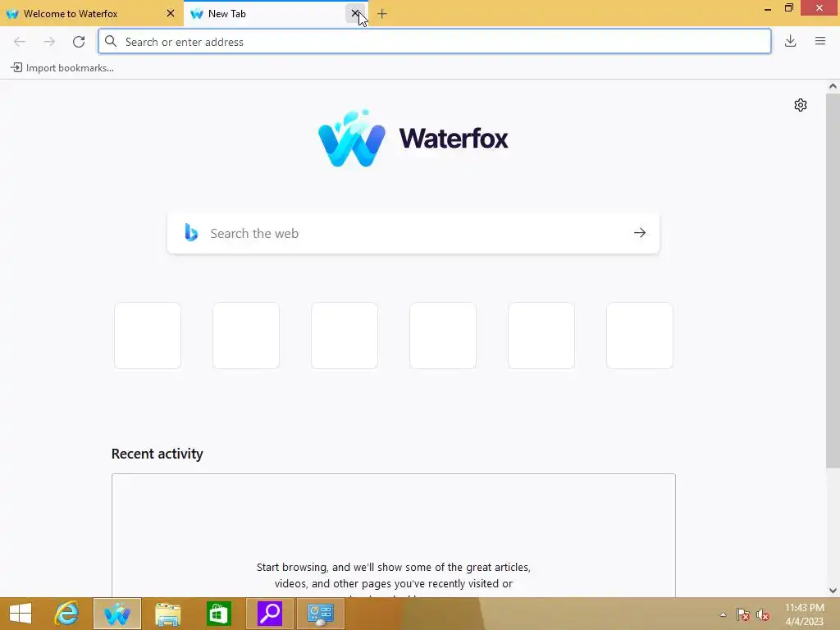Click the muted volume tray icon
Image resolution: width=840 pixels, height=630 pixels.
[x=763, y=614]
